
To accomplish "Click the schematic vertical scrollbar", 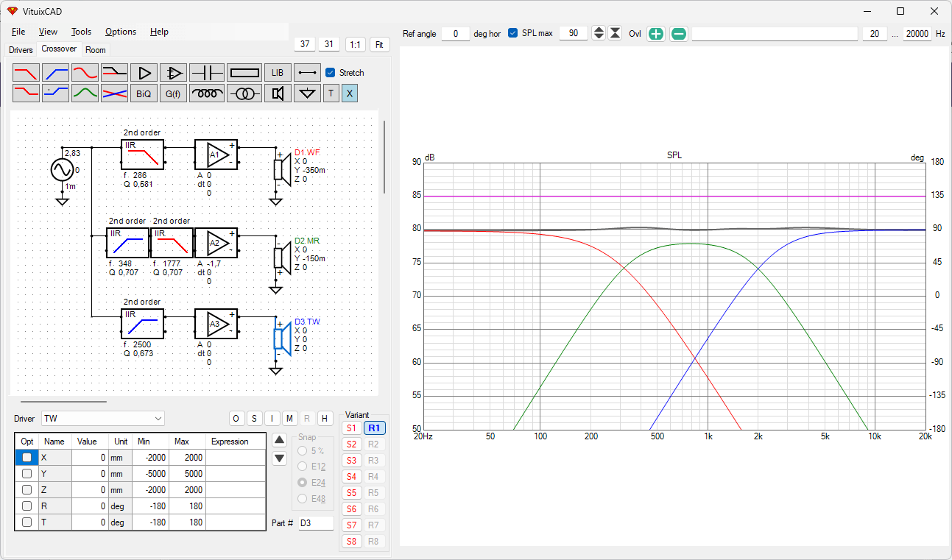I will [x=384, y=156].
